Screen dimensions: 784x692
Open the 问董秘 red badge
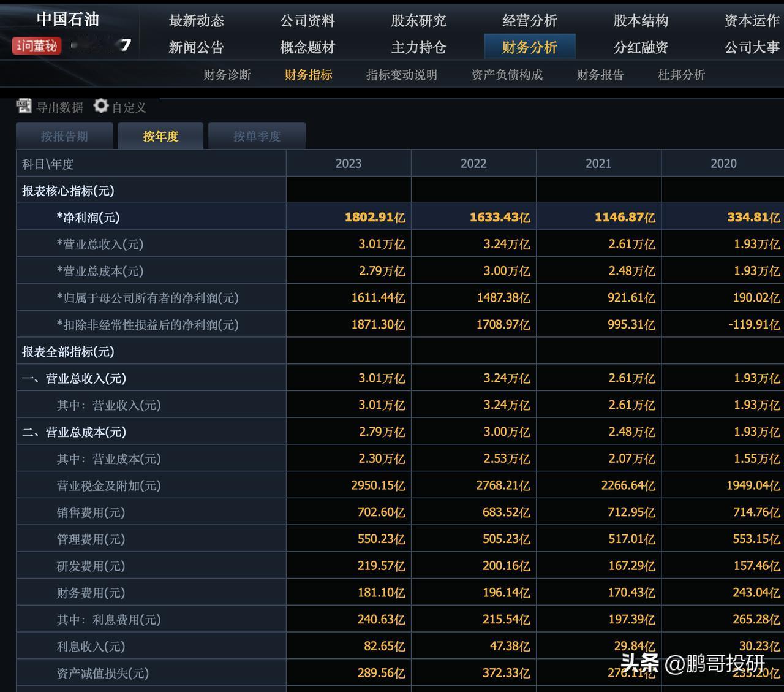click(37, 45)
